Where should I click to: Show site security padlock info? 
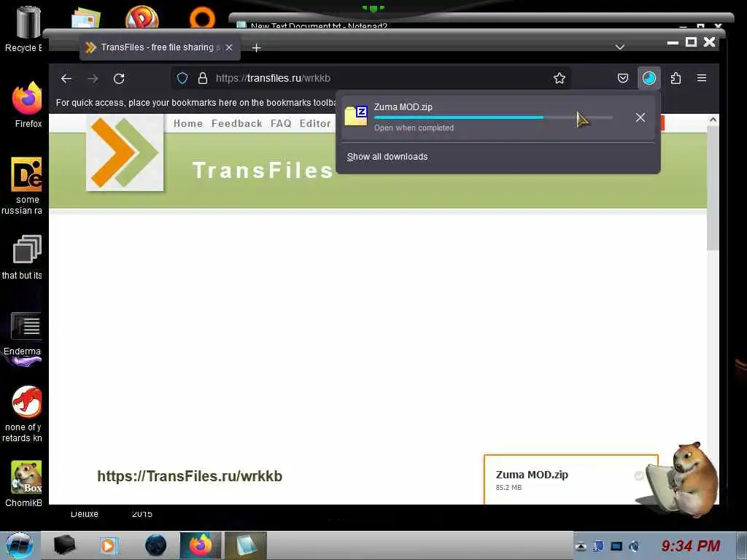point(203,78)
